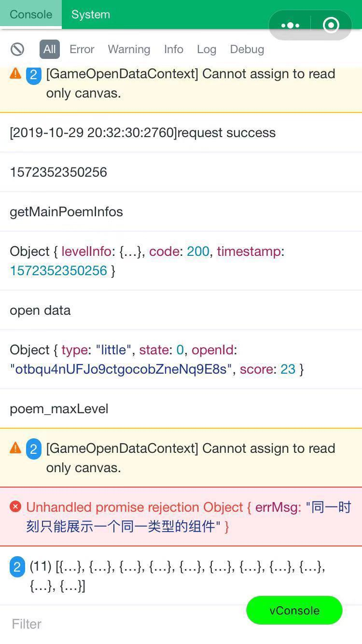Screen dimensions: 362x644
Task: Open the mini program three-dots menu
Action: point(290,25)
